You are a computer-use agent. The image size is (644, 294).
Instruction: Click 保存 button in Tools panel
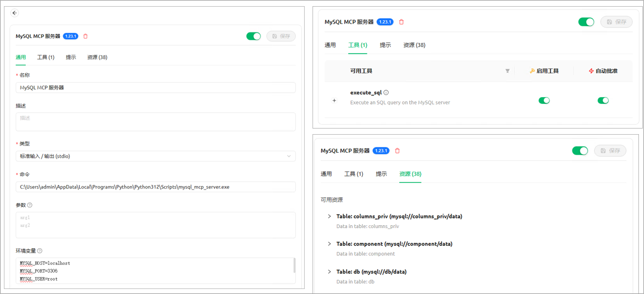[x=617, y=22]
